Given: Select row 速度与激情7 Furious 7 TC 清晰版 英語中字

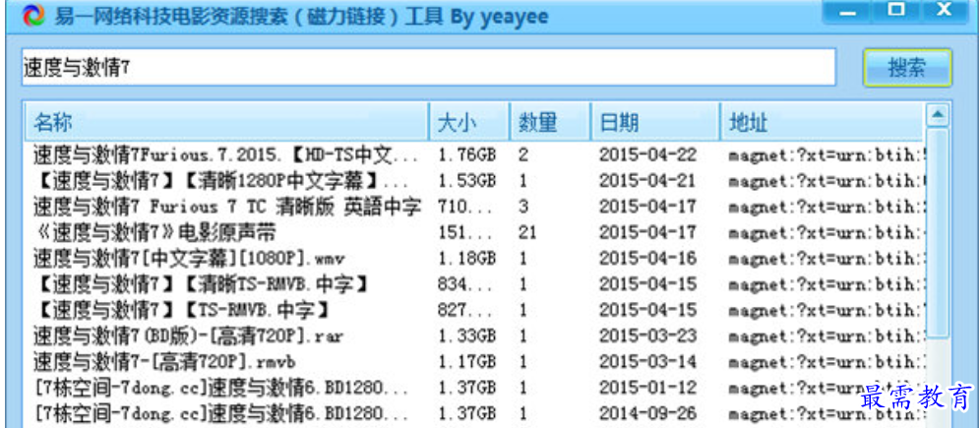Looking at the screenshot, I should [473, 207].
